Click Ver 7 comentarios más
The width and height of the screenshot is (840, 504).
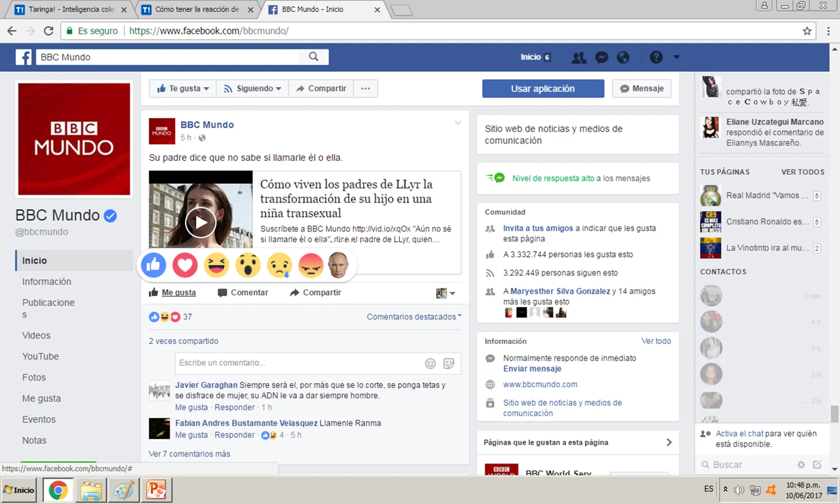(x=189, y=454)
